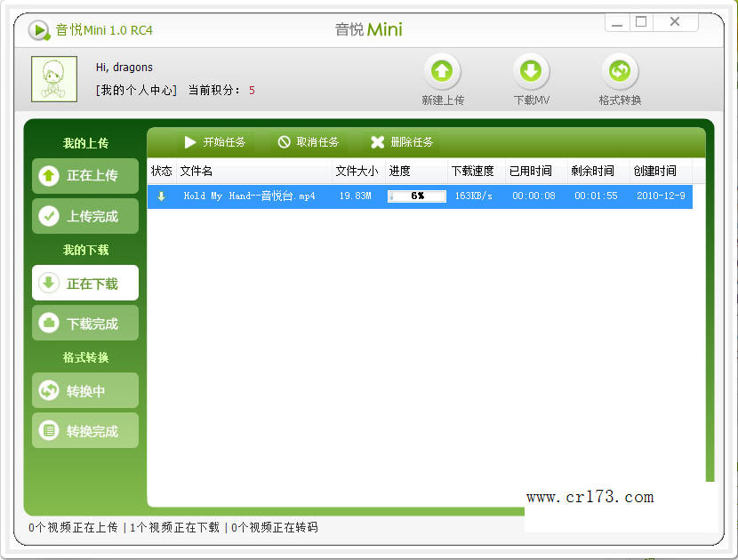Image resolution: width=738 pixels, height=560 pixels.
Task: Minimize the 音悦Mini window
Action: click(617, 22)
